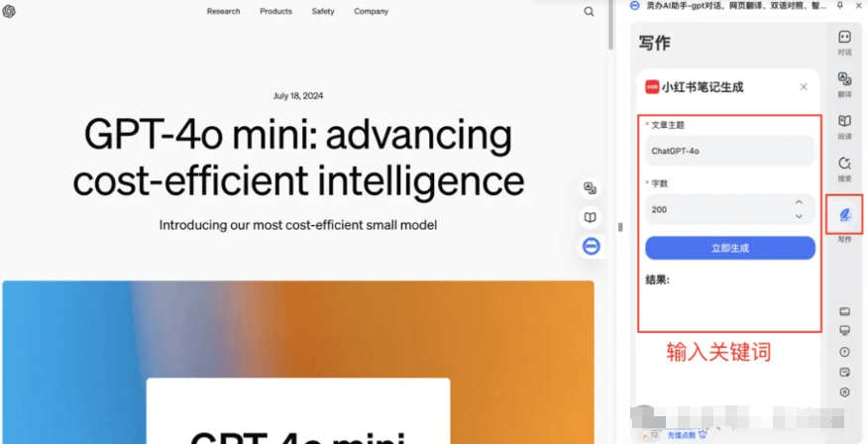
Task: Click the OpenAI logo icon
Action: pyautogui.click(x=9, y=11)
